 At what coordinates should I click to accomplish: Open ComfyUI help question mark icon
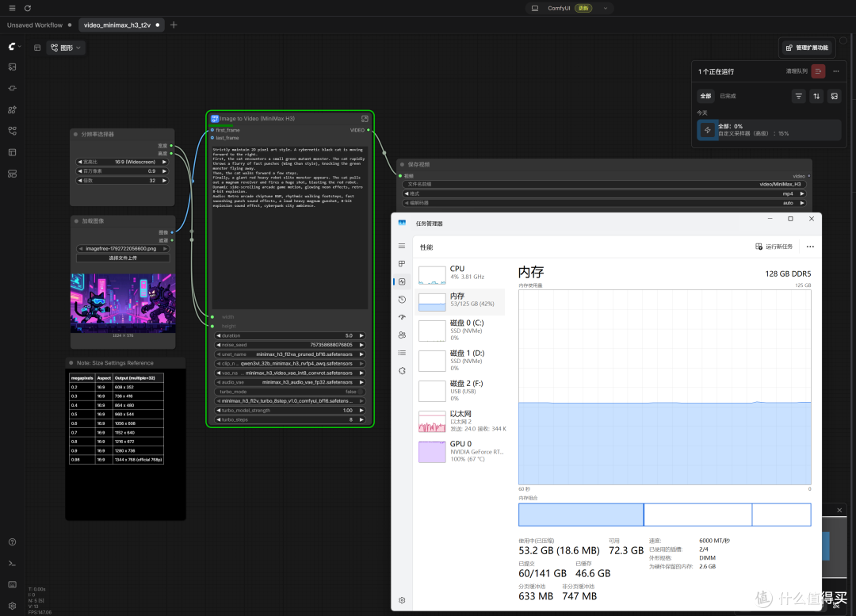[x=13, y=541]
